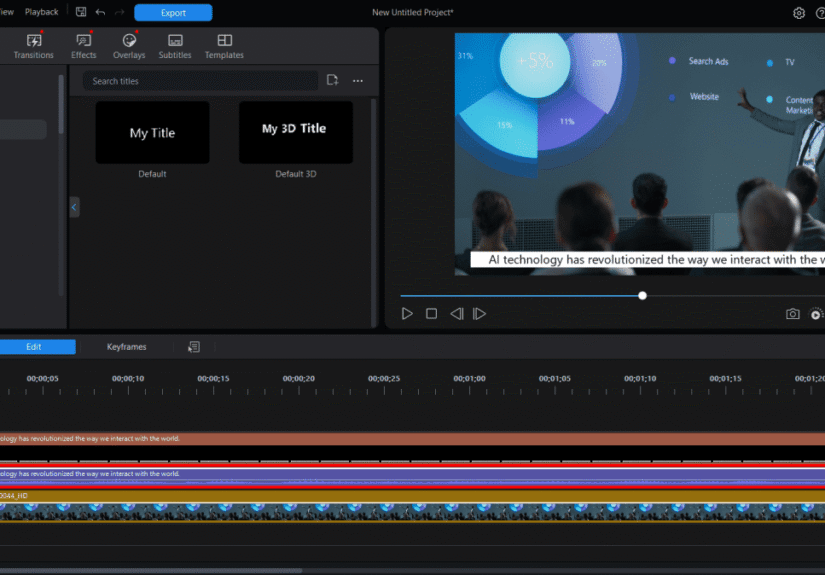Screen dimensions: 825x575
Task: Open the three-dot more options menu
Action: [358, 81]
